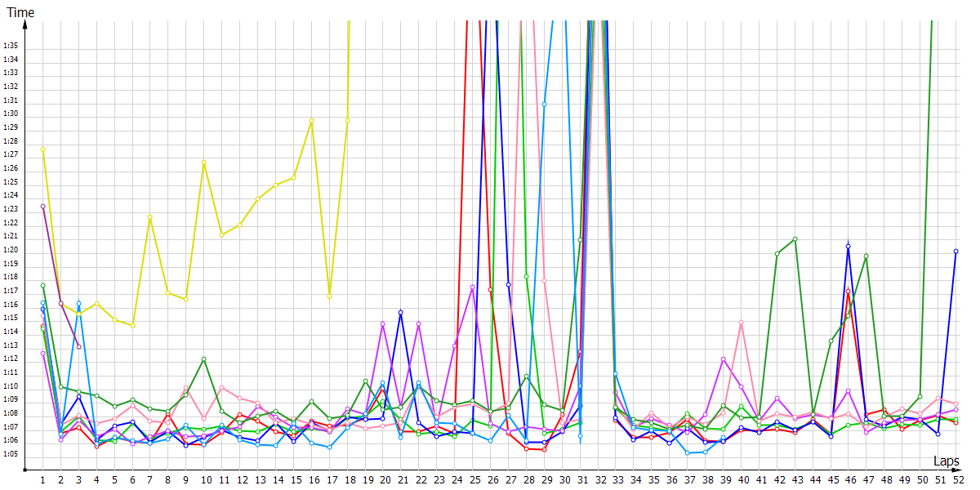
Task: Select the yellow data point at lap 1
Action: (42, 149)
